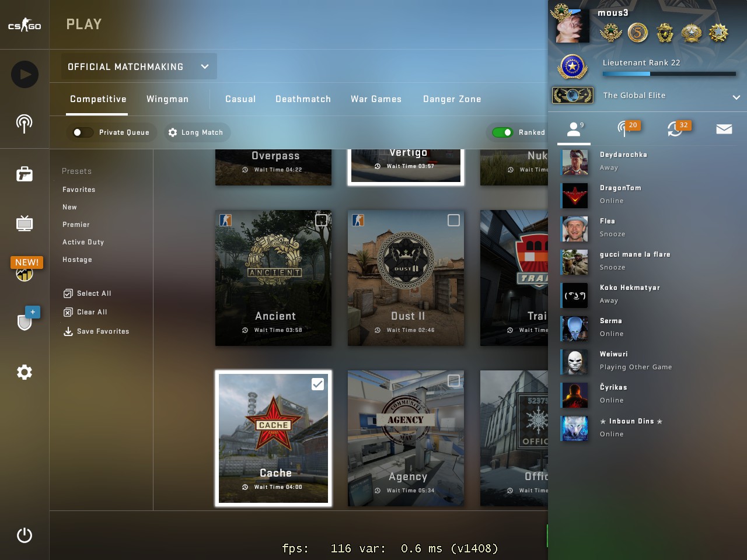
Task: Click Select All maps
Action: click(88, 293)
